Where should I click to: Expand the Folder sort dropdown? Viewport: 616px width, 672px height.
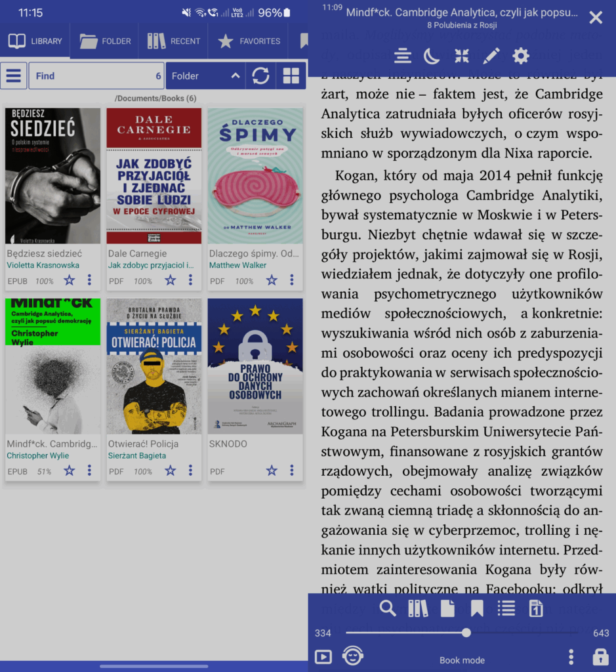(x=205, y=76)
